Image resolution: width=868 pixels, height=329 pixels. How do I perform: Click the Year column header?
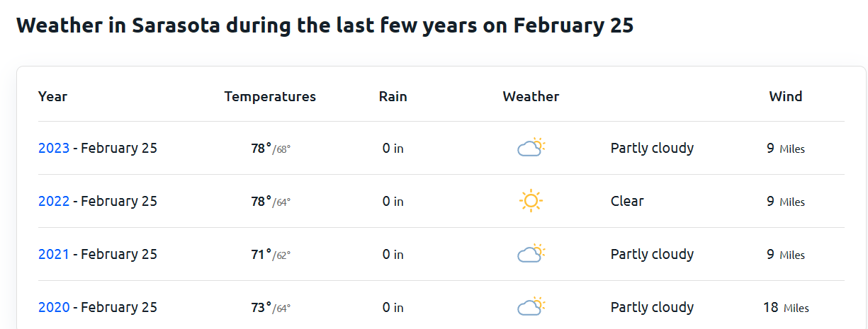[x=52, y=96]
